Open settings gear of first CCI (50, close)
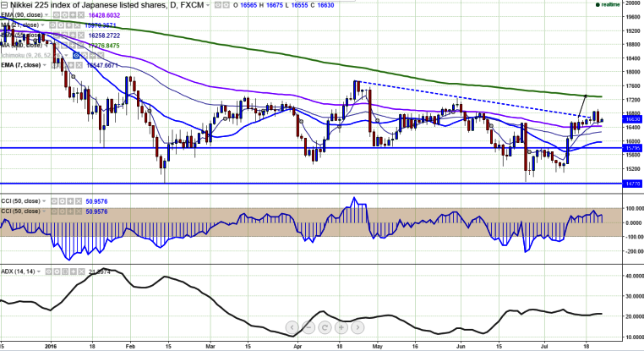644x351 pixels. (63, 201)
